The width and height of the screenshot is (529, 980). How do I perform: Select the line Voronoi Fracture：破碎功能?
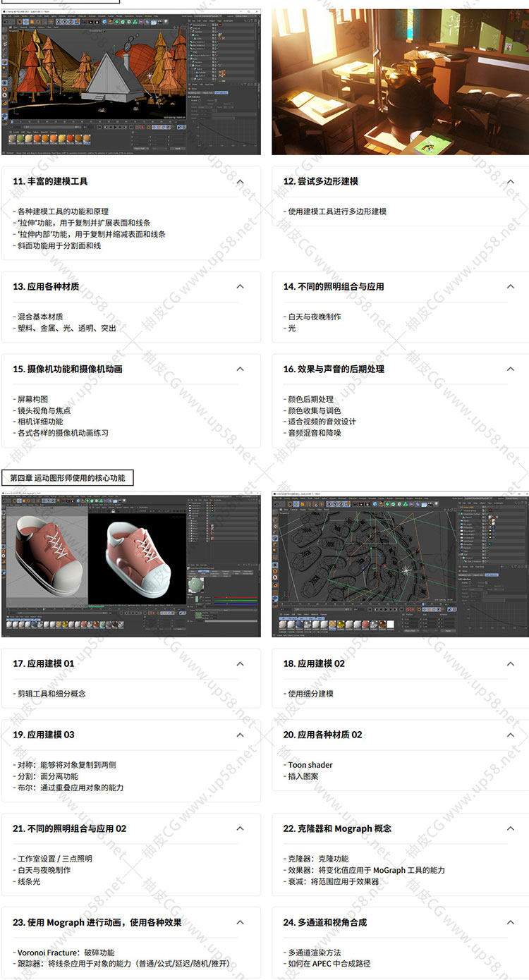pos(63,953)
